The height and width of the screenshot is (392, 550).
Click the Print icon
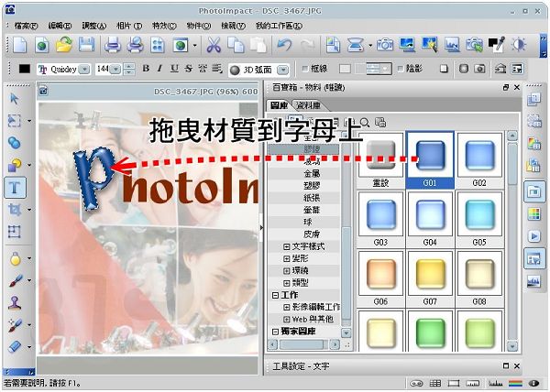(x=113, y=46)
